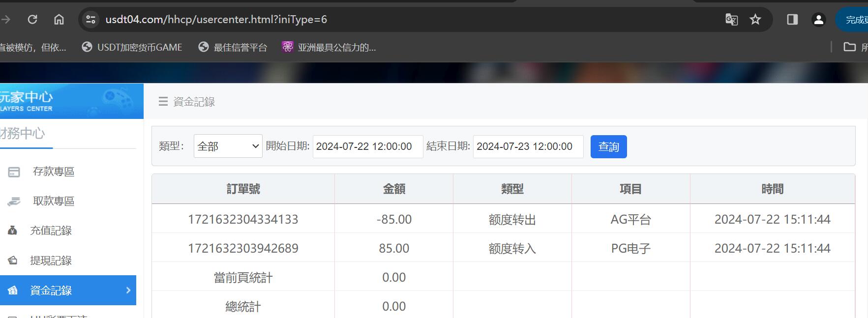Click the time cell in AG平台 row
The width and height of the screenshot is (868, 318).
tap(773, 219)
